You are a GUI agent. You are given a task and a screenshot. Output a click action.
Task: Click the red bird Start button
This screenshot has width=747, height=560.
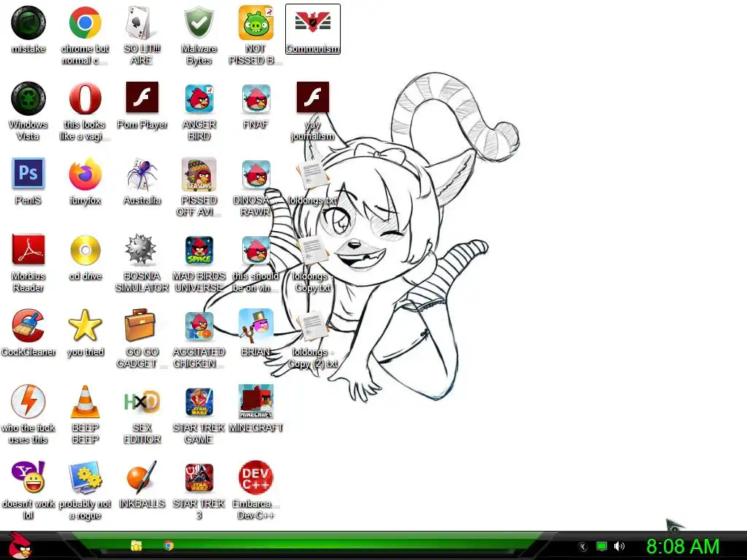coord(20,545)
